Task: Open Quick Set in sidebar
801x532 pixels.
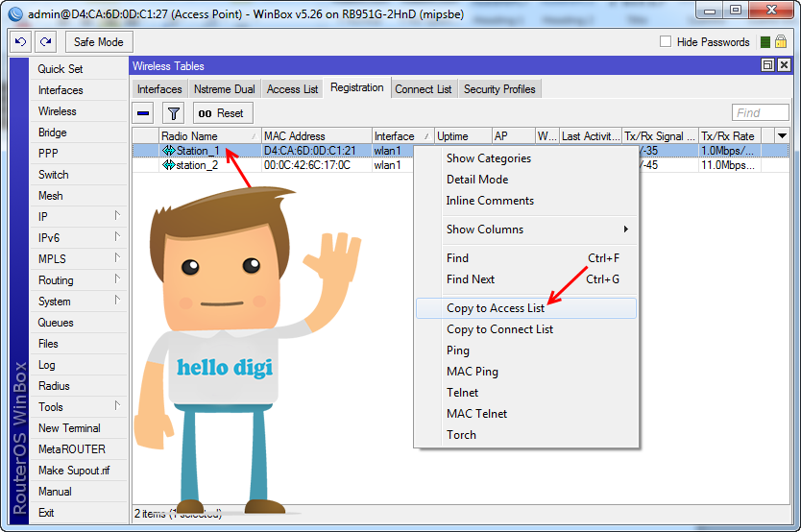Action: tap(79, 69)
